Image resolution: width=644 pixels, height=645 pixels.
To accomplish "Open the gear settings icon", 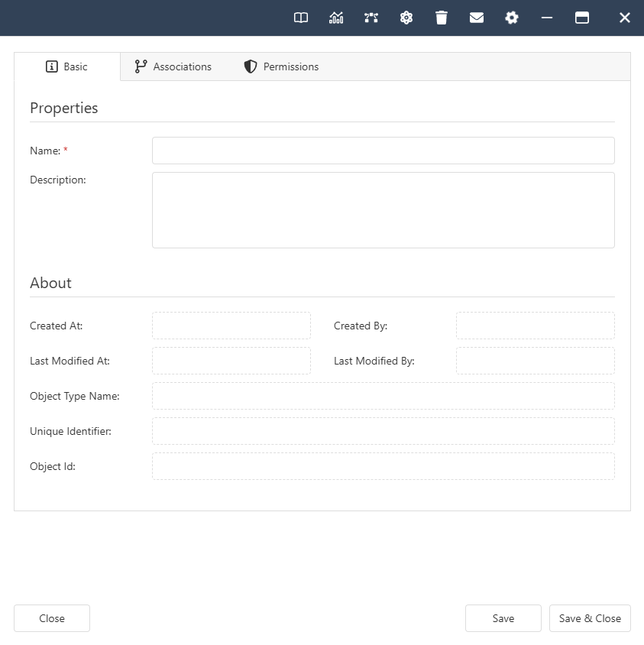I will (512, 18).
